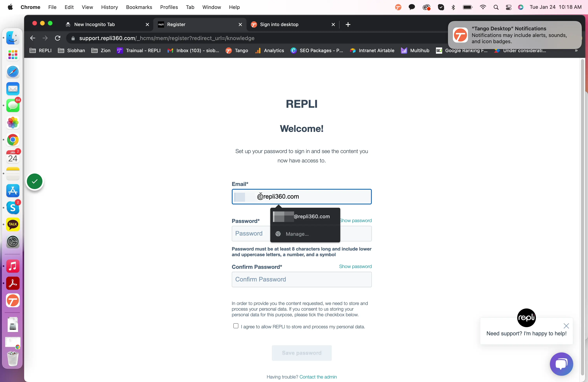Screen dimensions: 588x382
Task: Open the History menu
Action: (x=109, y=7)
